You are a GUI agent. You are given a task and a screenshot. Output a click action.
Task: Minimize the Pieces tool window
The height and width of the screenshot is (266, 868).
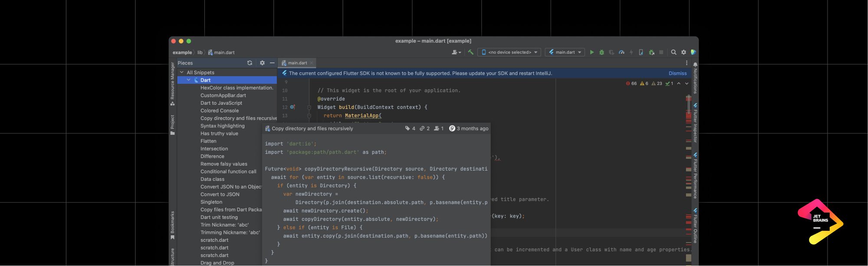(272, 63)
